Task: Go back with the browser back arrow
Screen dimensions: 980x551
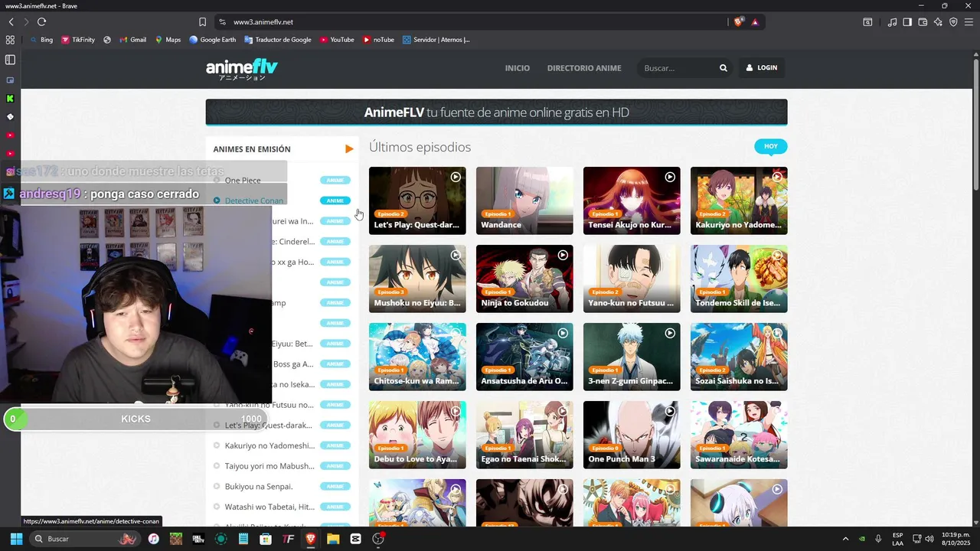Action: click(x=11, y=22)
